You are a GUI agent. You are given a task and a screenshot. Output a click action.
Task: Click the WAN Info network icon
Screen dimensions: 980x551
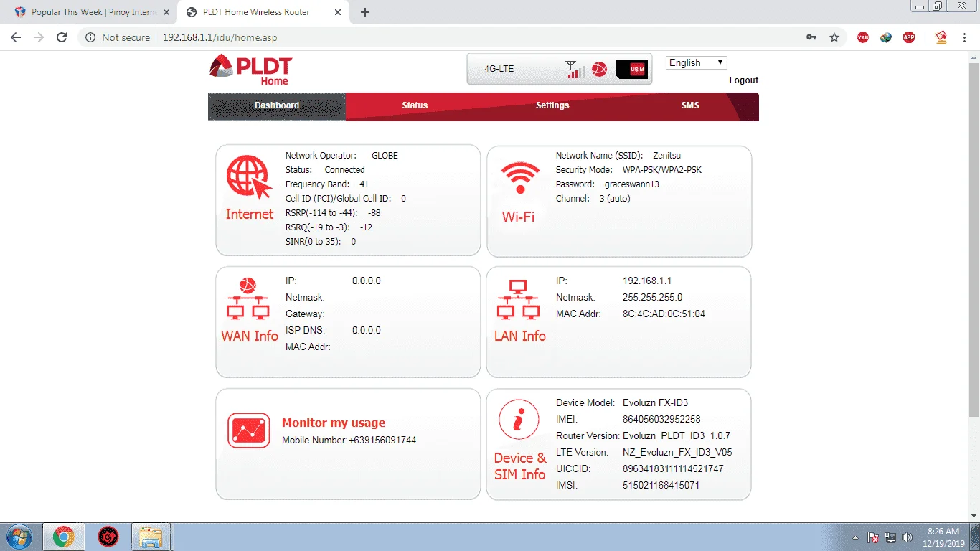pos(248,298)
